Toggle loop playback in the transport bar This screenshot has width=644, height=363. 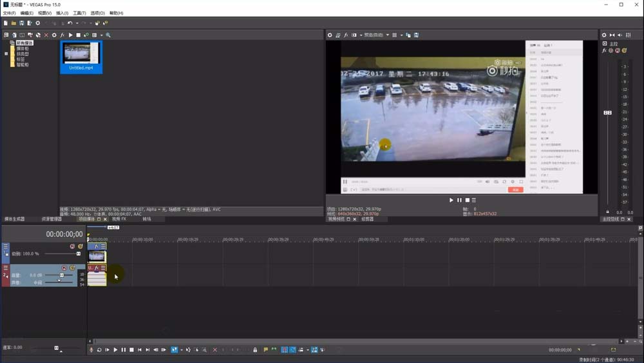(x=99, y=349)
